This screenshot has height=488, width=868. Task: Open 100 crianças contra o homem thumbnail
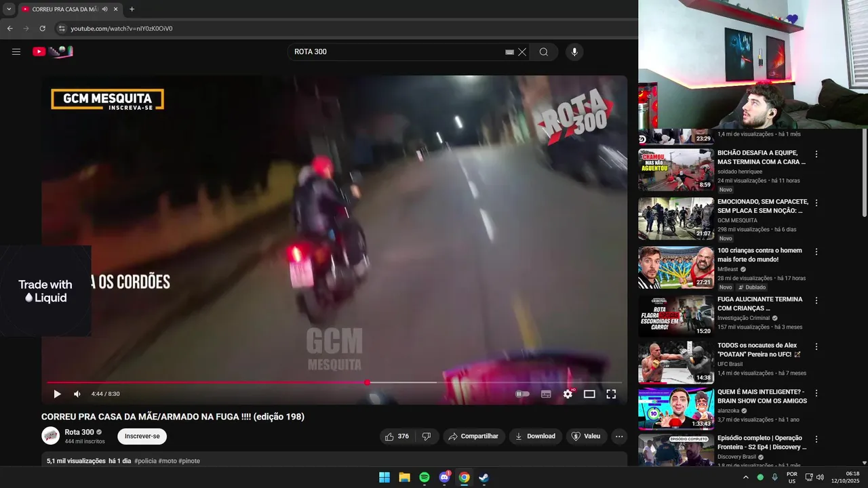click(675, 268)
